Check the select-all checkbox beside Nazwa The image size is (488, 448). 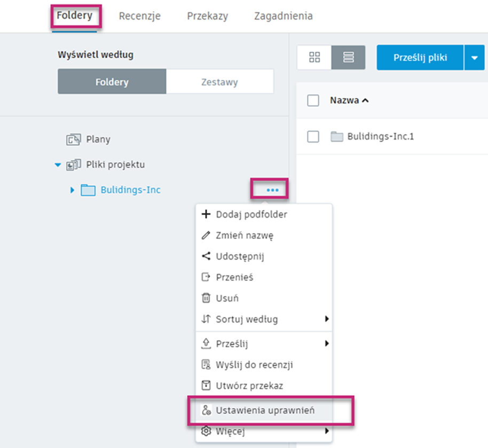tap(313, 100)
